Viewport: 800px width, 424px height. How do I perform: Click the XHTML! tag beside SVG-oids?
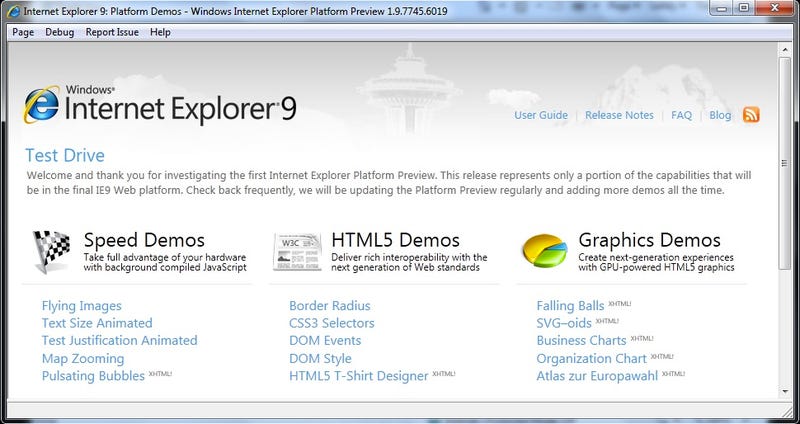click(607, 321)
